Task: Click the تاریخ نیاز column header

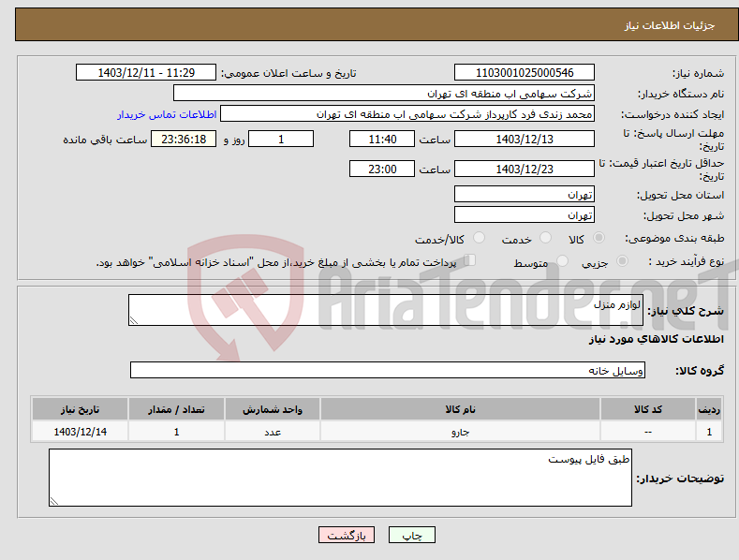Action: pyautogui.click(x=81, y=409)
